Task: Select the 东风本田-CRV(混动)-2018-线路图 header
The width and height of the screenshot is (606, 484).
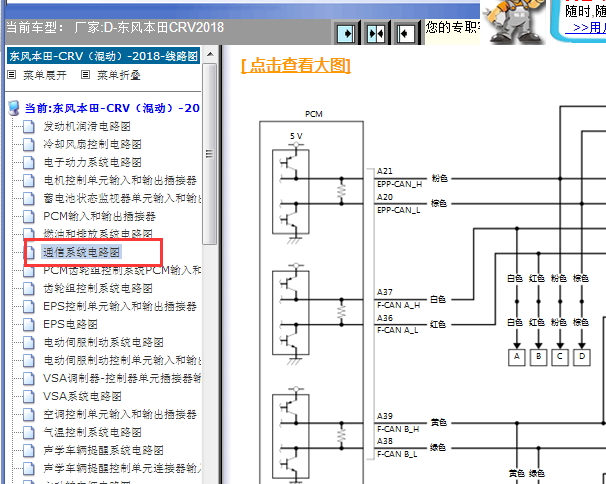Action: coord(103,56)
